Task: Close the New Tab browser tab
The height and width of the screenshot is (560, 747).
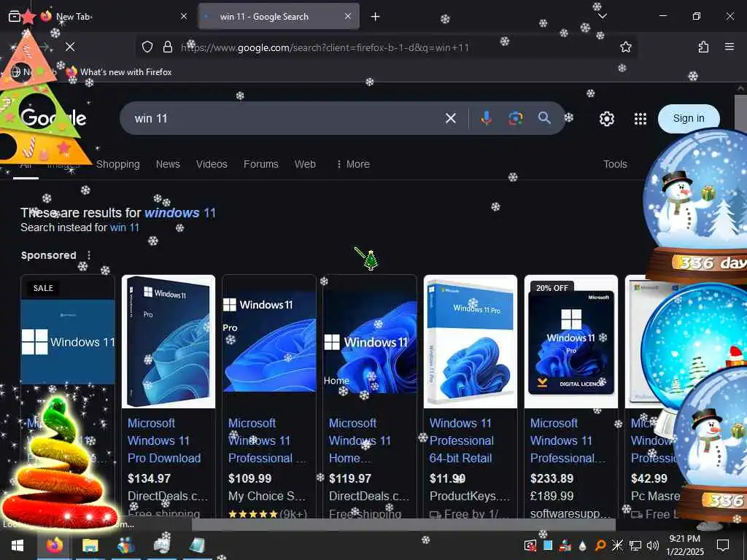Action: click(x=184, y=17)
